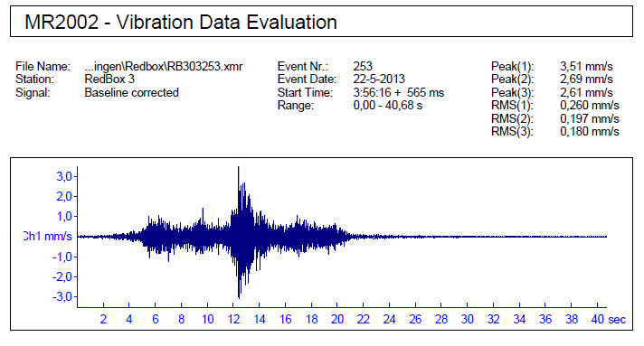The width and height of the screenshot is (644, 346).
Task: Click RMS(2) value '0,197 mm/s'
Action: click(x=590, y=118)
